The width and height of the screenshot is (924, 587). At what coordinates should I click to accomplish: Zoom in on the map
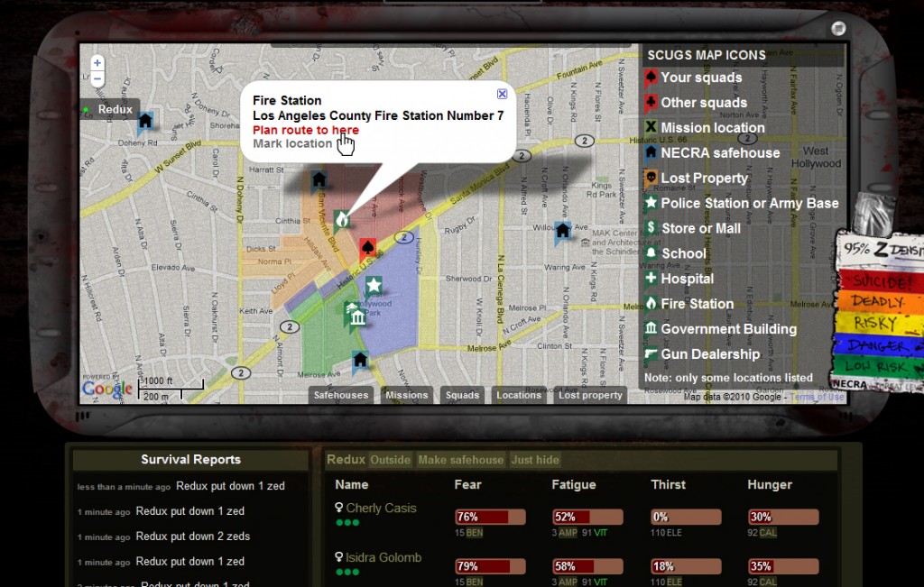click(97, 63)
